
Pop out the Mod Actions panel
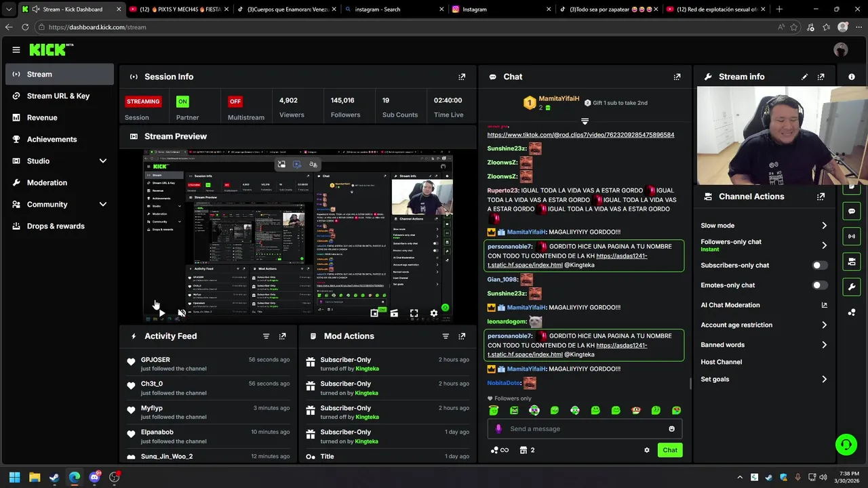point(462,336)
